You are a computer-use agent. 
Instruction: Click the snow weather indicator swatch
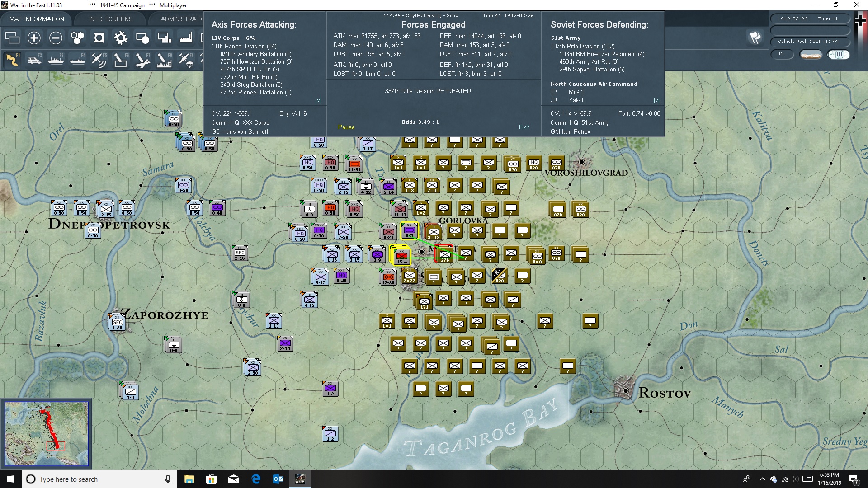[x=811, y=54]
